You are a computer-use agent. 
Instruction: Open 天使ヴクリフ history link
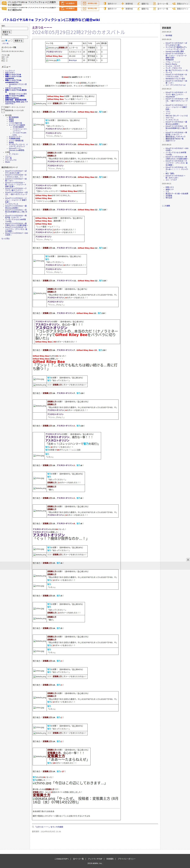pos(170,141)
